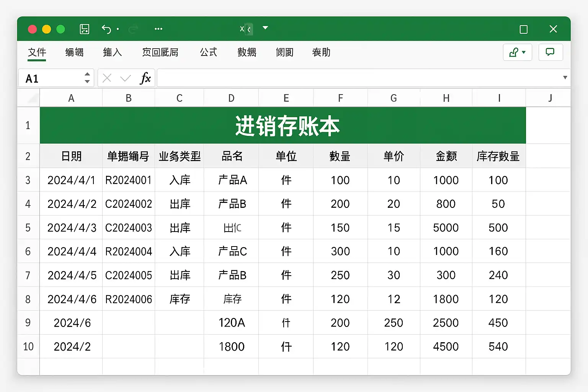
Task: Click the share icon button
Action: click(x=517, y=52)
